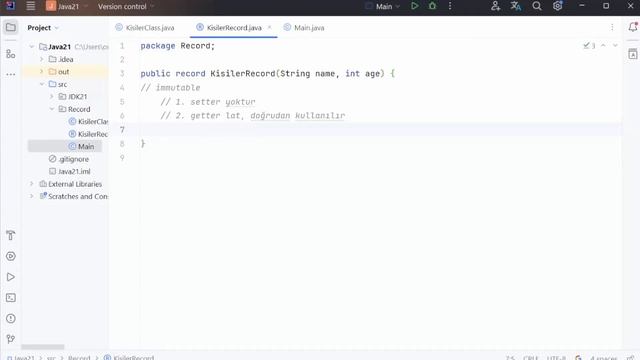Open the Version control dropdown
640x360 pixels.
(126, 7)
